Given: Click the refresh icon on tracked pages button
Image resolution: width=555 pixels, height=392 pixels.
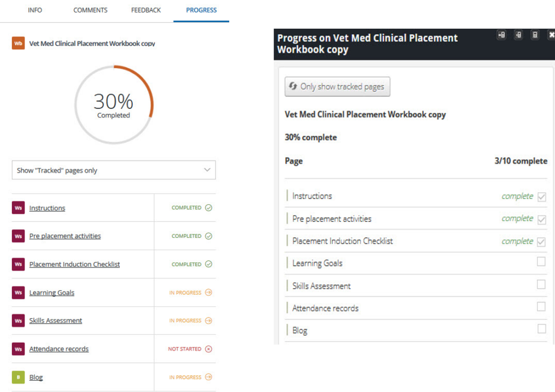Looking at the screenshot, I should pos(293,87).
